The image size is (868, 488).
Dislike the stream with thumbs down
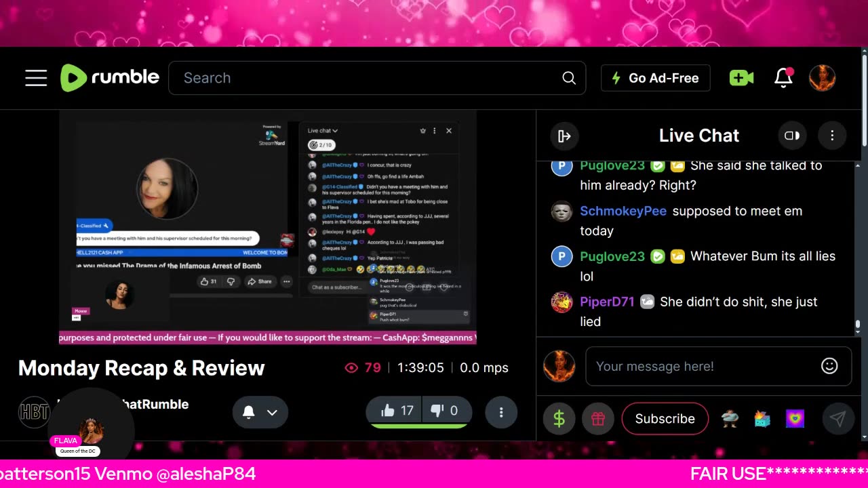[446, 411]
